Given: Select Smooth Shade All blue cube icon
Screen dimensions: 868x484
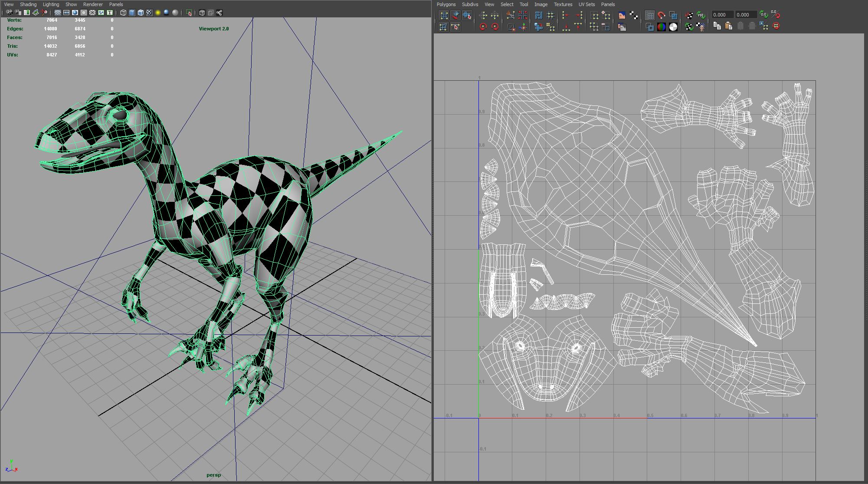Looking at the screenshot, I should tap(132, 13).
